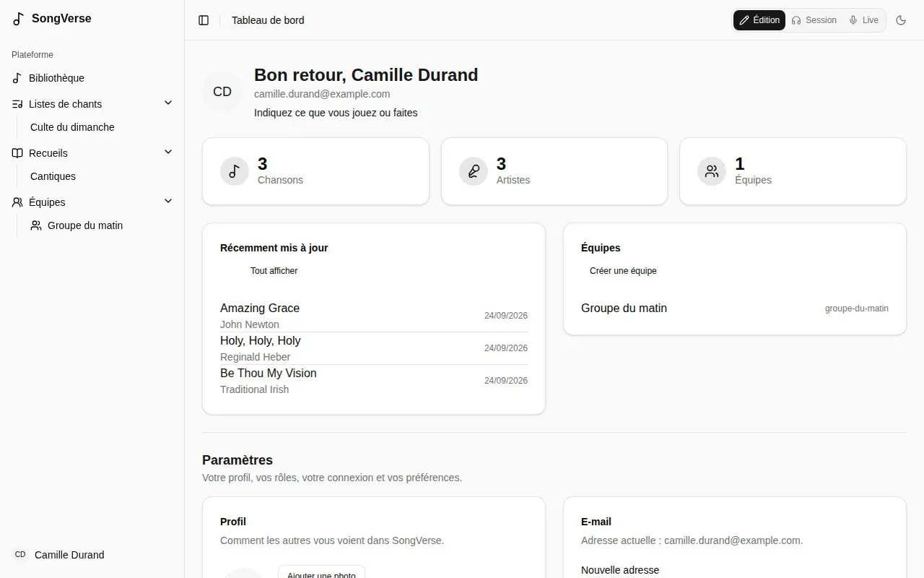The image size is (924, 578).
Task: Click the large CD profile avatar
Action: tap(222, 92)
